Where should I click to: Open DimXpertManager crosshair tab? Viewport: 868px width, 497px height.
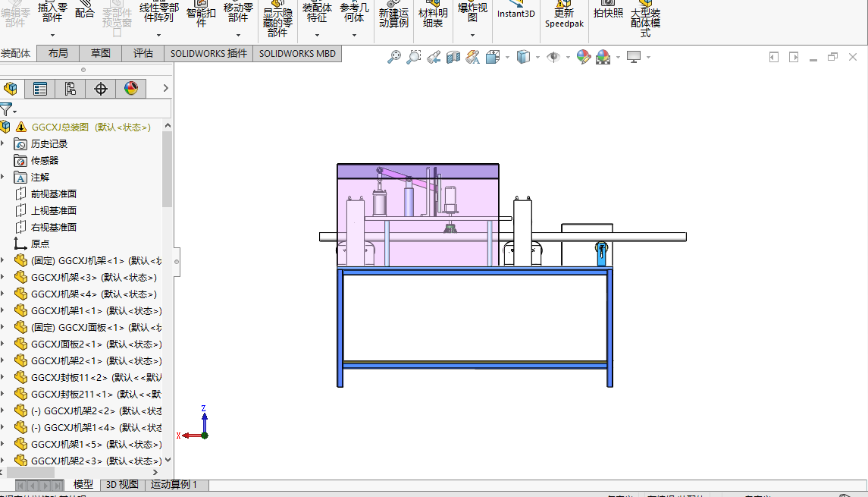coord(100,89)
